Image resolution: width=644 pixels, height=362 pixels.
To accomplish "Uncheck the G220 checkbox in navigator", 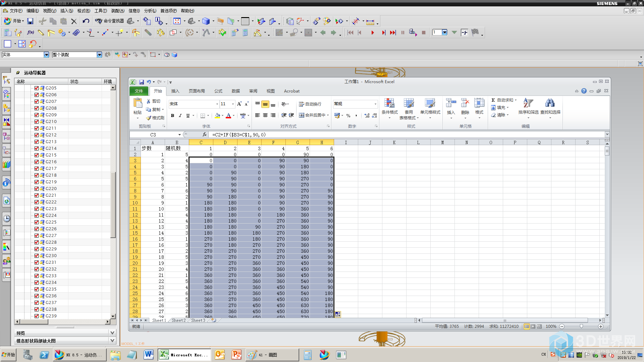I will click(x=37, y=189).
